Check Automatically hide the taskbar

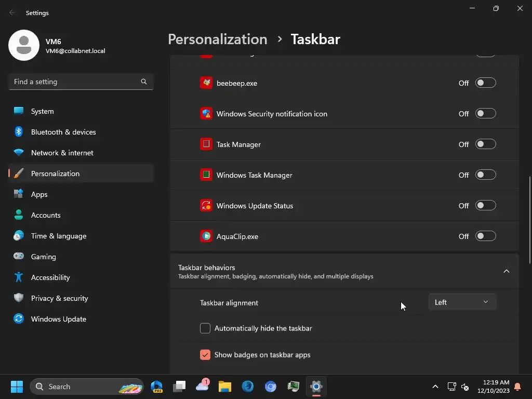[x=205, y=328]
